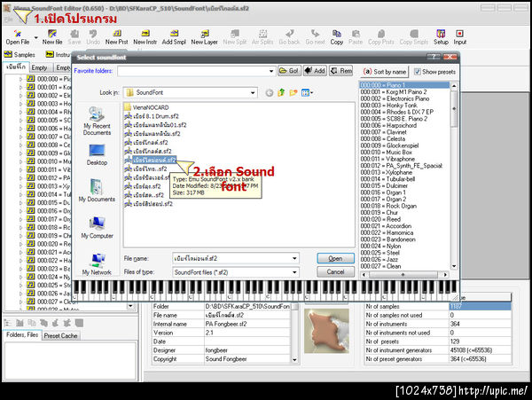Open the view menu icon in dialog

(x=307, y=92)
